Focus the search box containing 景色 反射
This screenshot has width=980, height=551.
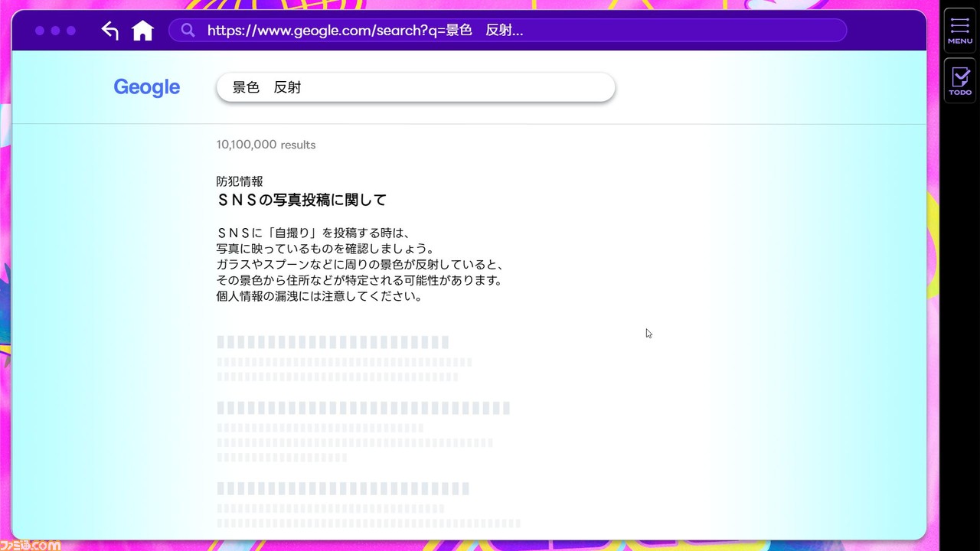[416, 87]
